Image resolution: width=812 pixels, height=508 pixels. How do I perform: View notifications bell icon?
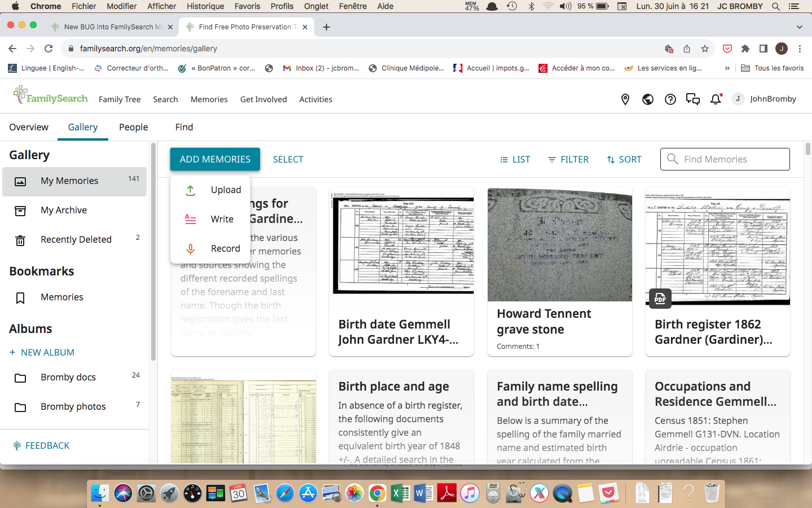pyautogui.click(x=716, y=99)
